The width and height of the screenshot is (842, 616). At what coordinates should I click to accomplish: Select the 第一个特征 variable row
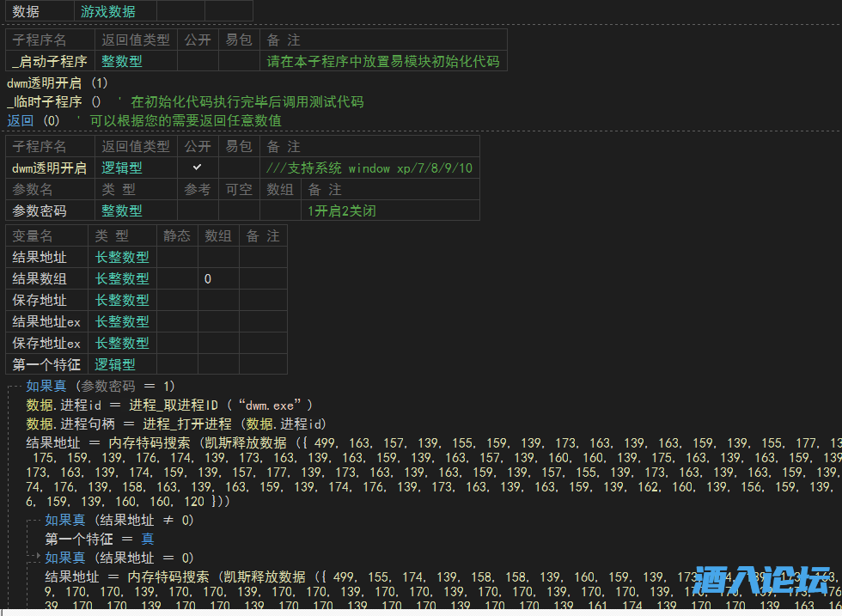click(x=46, y=364)
